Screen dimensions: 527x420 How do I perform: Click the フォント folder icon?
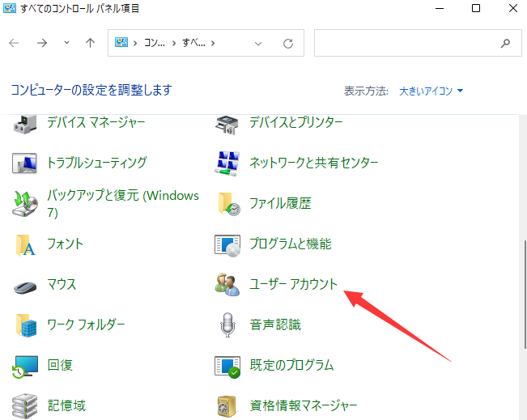pyautogui.click(x=26, y=245)
